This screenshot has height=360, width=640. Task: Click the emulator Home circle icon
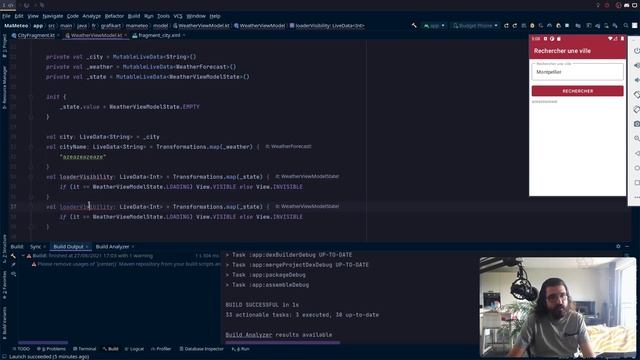(x=636, y=168)
